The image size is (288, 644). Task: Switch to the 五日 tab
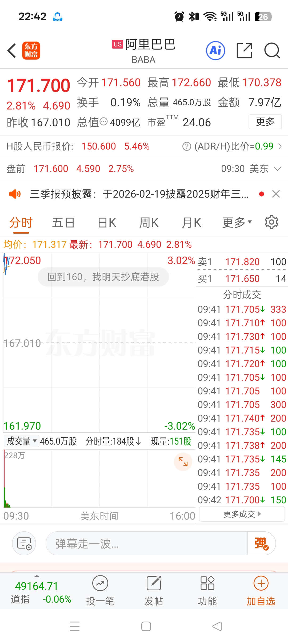click(x=63, y=222)
